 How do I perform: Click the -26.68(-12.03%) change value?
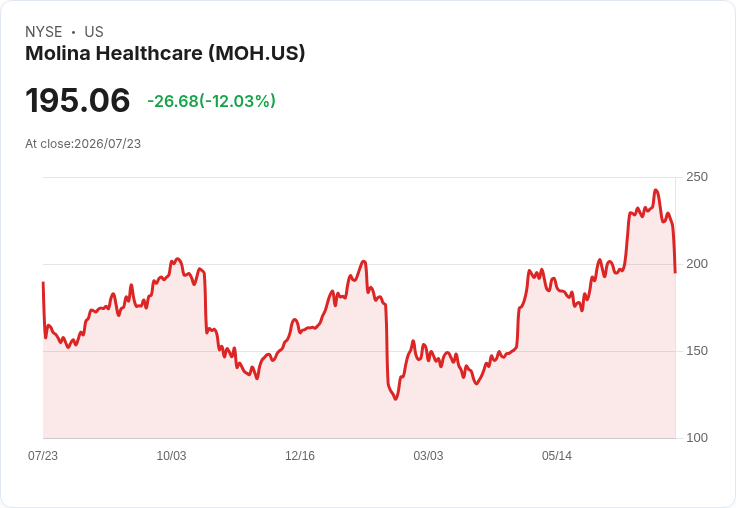coord(211,101)
